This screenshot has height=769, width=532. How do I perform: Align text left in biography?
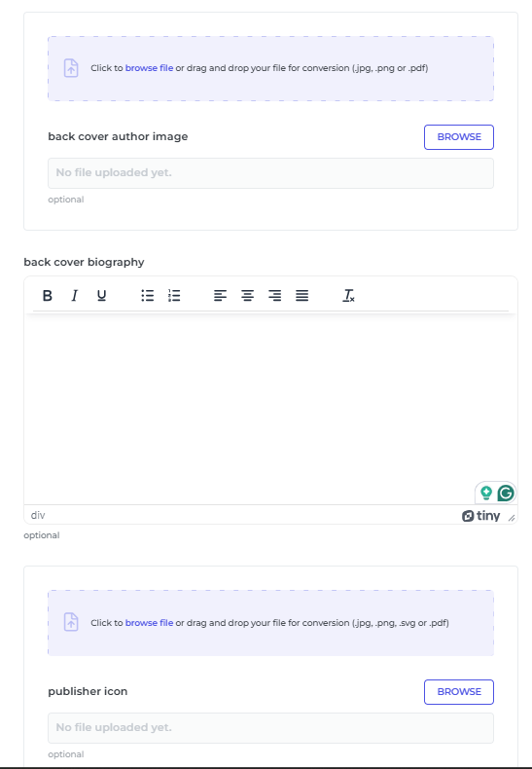click(221, 295)
